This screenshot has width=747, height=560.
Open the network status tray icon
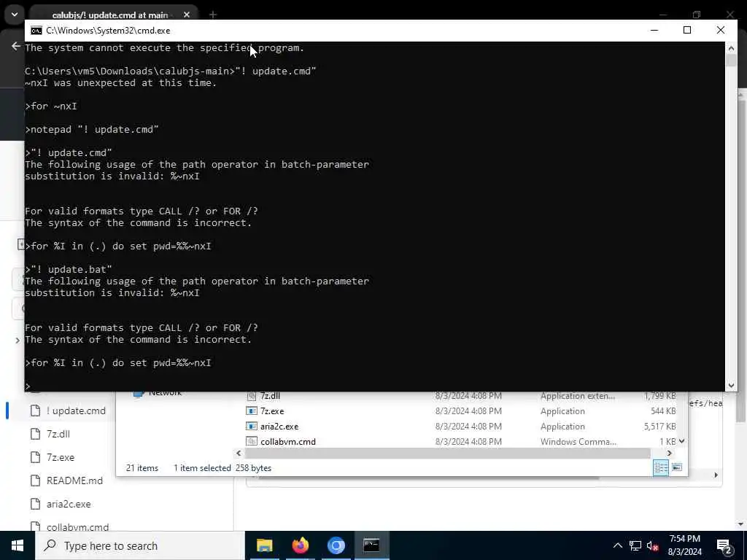click(x=635, y=545)
